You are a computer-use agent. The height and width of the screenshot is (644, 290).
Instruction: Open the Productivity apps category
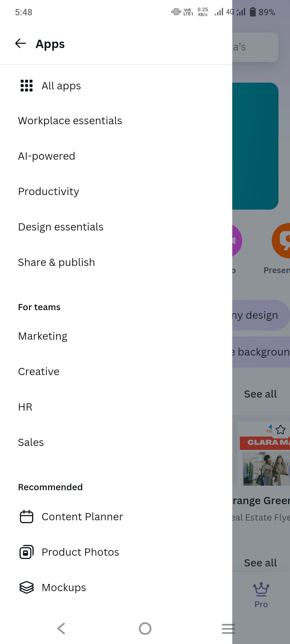[49, 192]
